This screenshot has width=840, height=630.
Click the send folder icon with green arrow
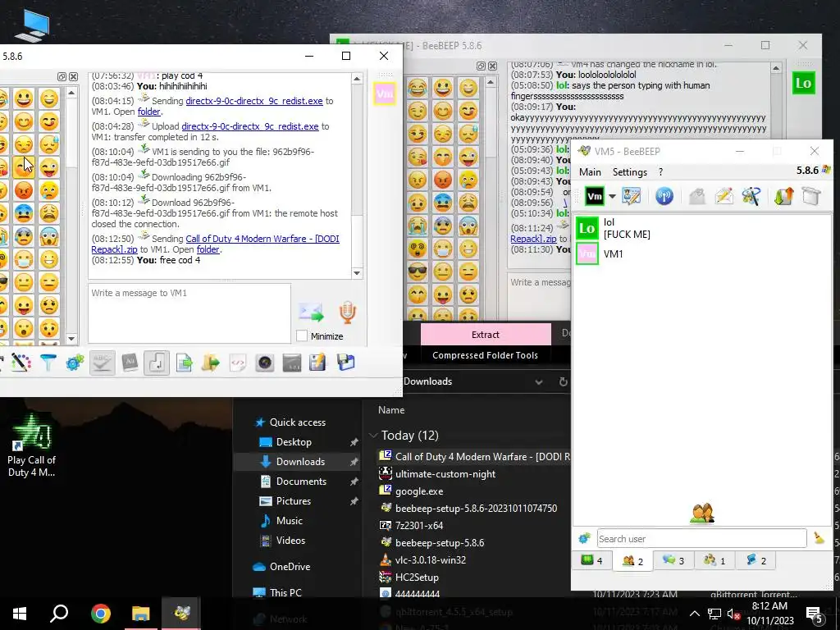coord(211,363)
